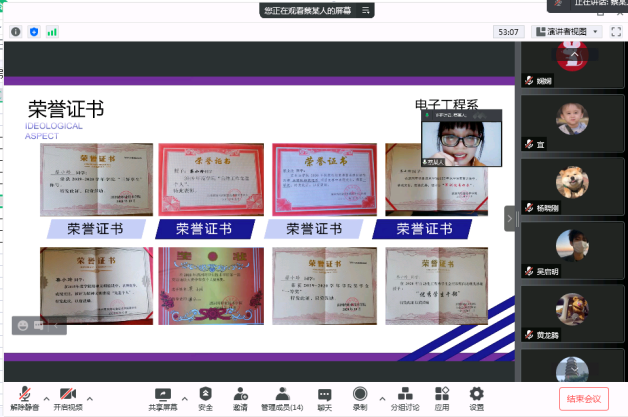Toggle meeting recording (录制)

(x=359, y=397)
